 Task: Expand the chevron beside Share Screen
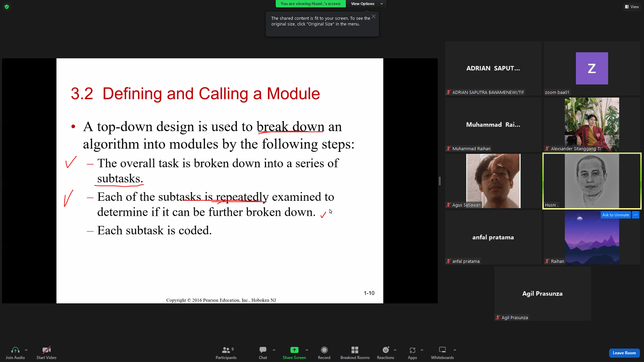[307, 350]
